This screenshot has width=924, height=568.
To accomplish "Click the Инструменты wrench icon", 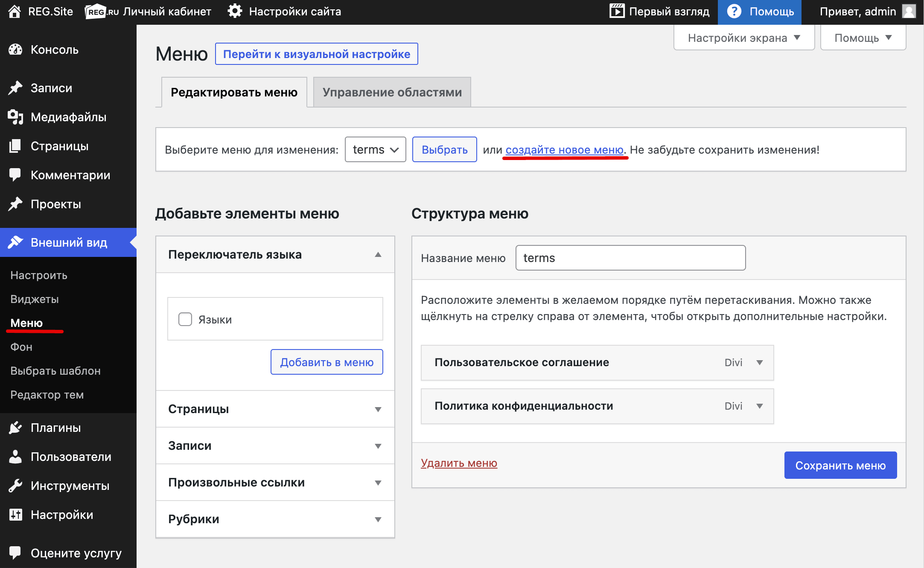I will pos(15,486).
